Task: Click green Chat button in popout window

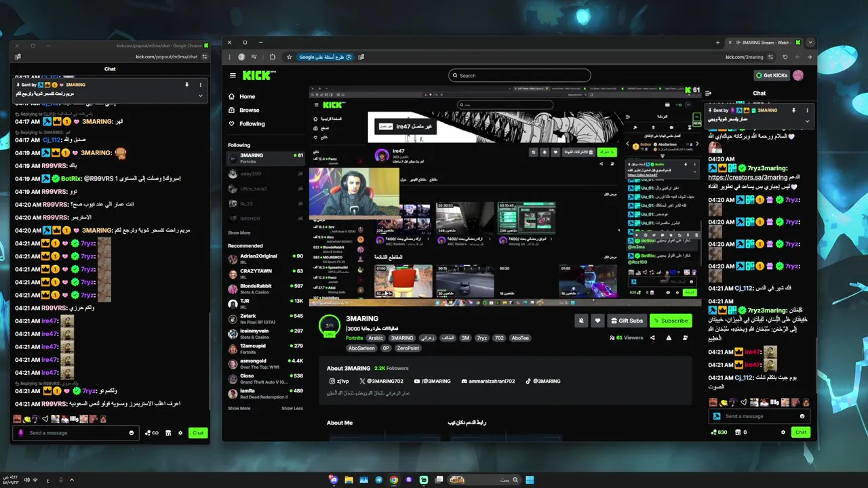Action: tap(198, 432)
